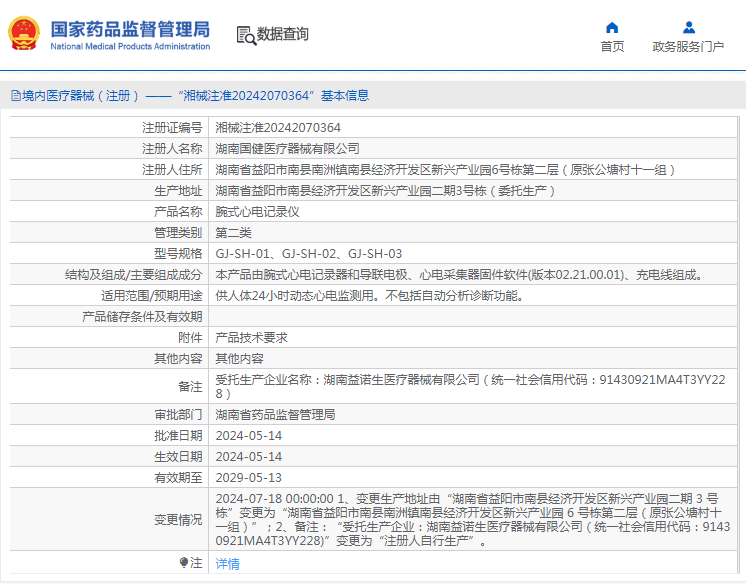Click the 注册证编号 row label
This screenshot has height=584, width=746.
click(172, 128)
